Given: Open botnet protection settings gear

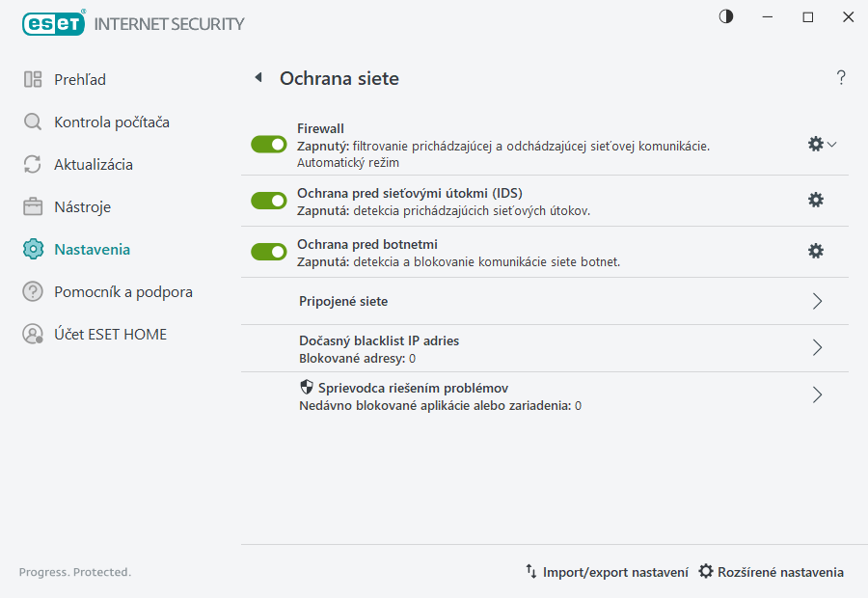Looking at the screenshot, I should tap(816, 250).
